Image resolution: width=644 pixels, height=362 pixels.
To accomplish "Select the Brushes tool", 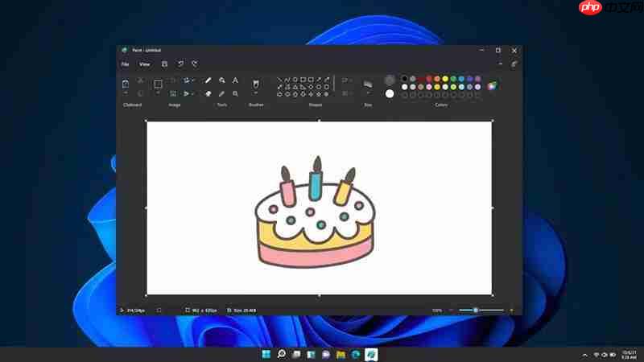I will 256,84.
